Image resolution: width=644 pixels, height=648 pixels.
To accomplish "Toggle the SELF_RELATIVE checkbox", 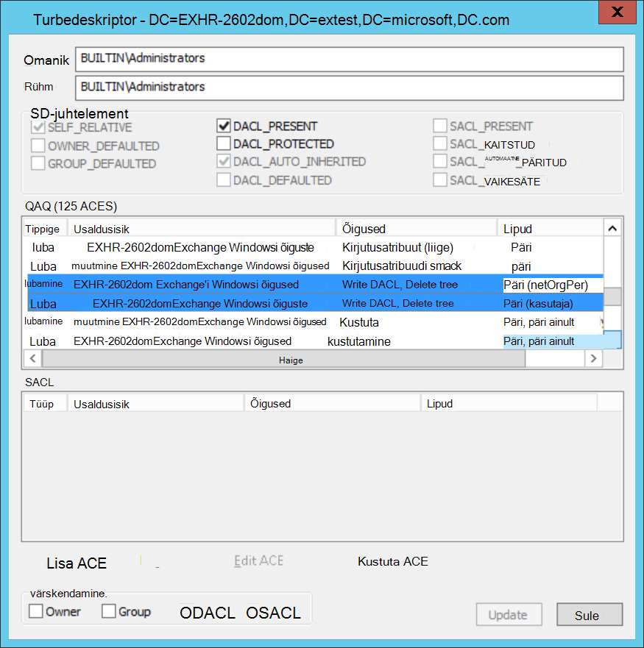I will point(38,127).
